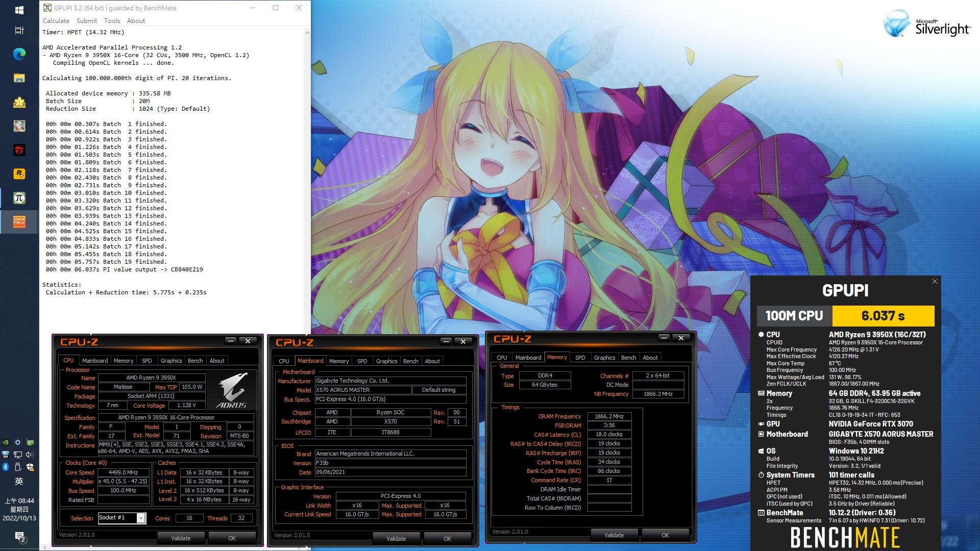Switch to Mainboard tab in CPU window
Image resolution: width=980 pixels, height=551 pixels.
pos(95,361)
